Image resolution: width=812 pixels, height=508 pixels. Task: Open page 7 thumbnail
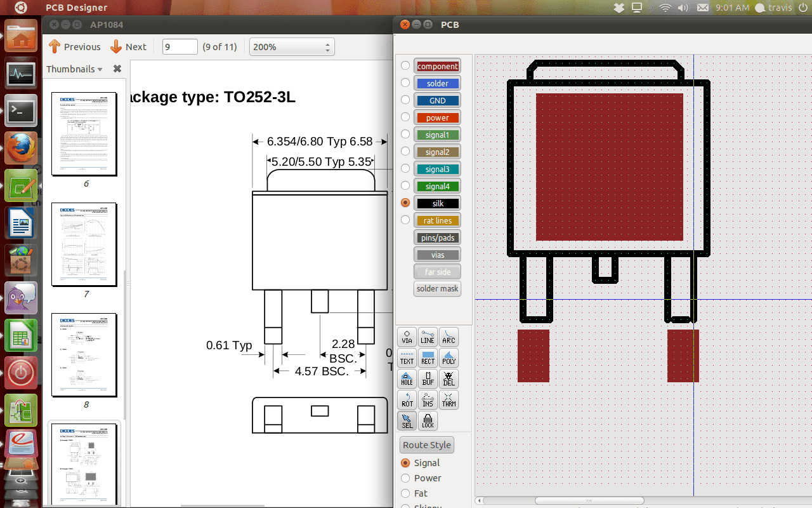(84, 244)
